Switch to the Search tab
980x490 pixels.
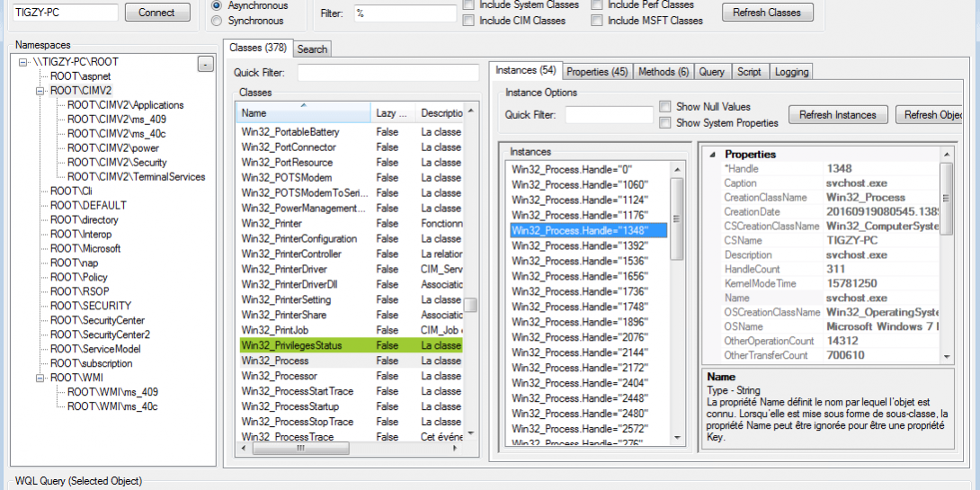[312, 49]
